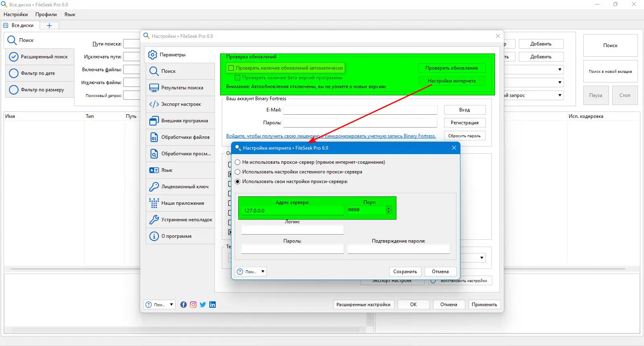This screenshot has height=346, width=644.
Task: Open the О программе section
Action: pyautogui.click(x=180, y=236)
